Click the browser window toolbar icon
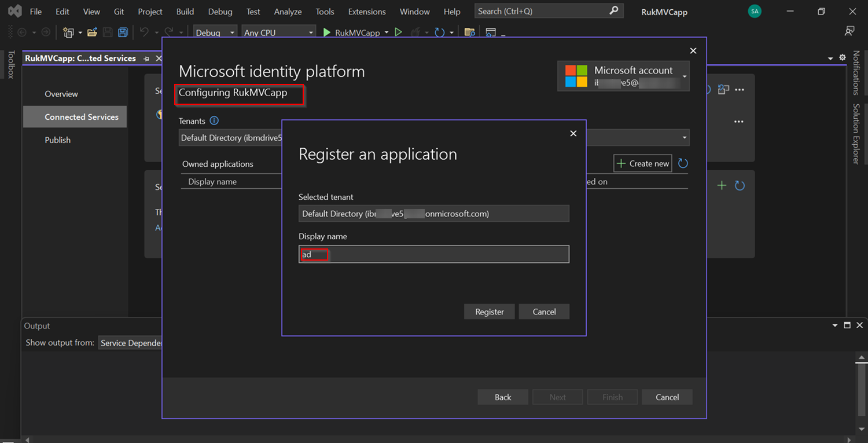This screenshot has height=443, width=868. tap(491, 32)
